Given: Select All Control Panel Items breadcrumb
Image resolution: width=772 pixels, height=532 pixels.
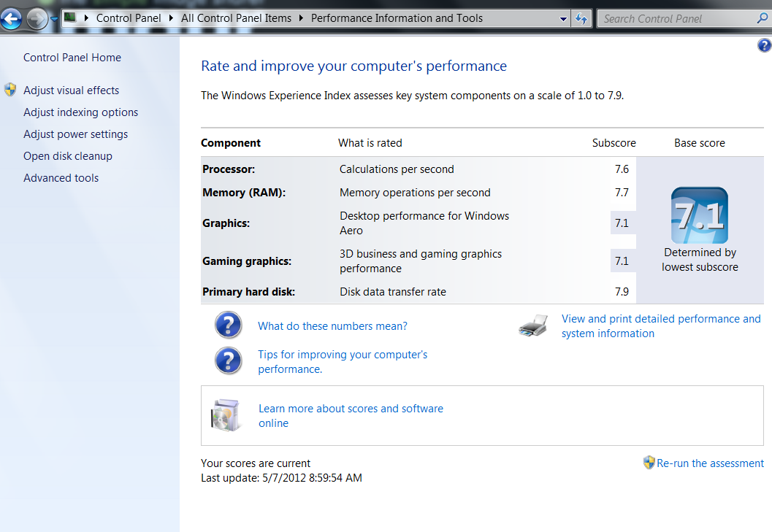Looking at the screenshot, I should pyautogui.click(x=237, y=18).
